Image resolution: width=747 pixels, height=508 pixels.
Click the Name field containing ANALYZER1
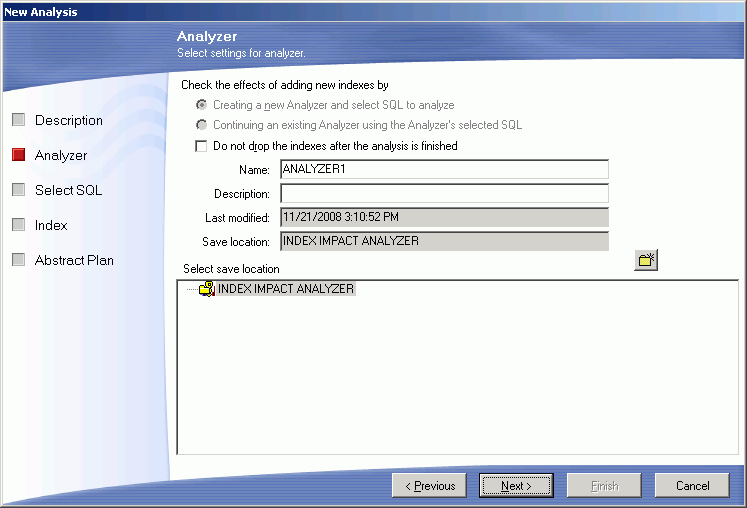444,169
